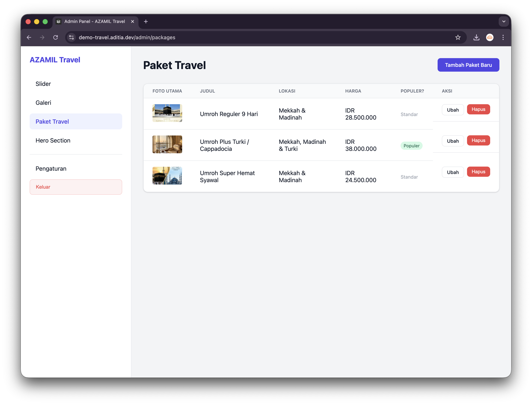Bookmark this page with the star icon

click(458, 37)
